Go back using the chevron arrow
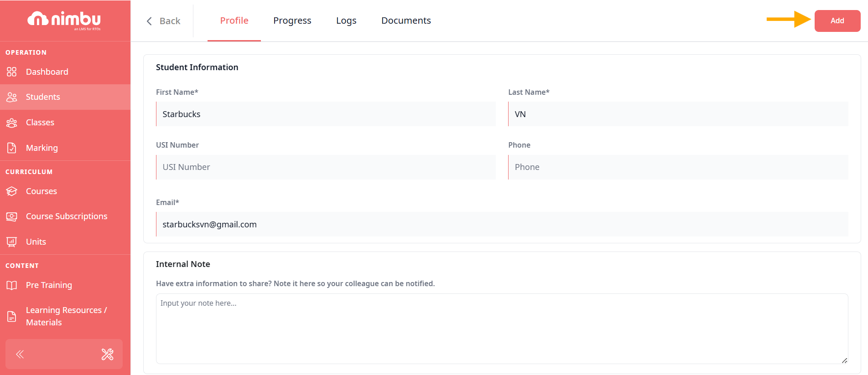 coord(149,21)
